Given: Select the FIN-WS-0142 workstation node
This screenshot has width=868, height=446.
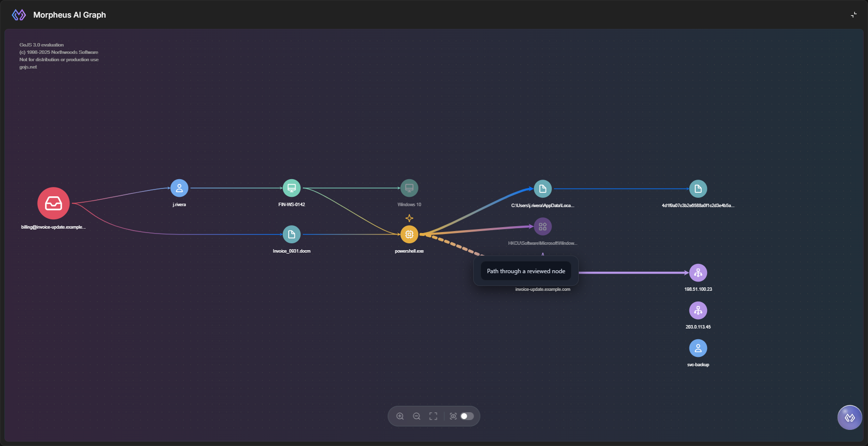Looking at the screenshot, I should [x=292, y=188].
